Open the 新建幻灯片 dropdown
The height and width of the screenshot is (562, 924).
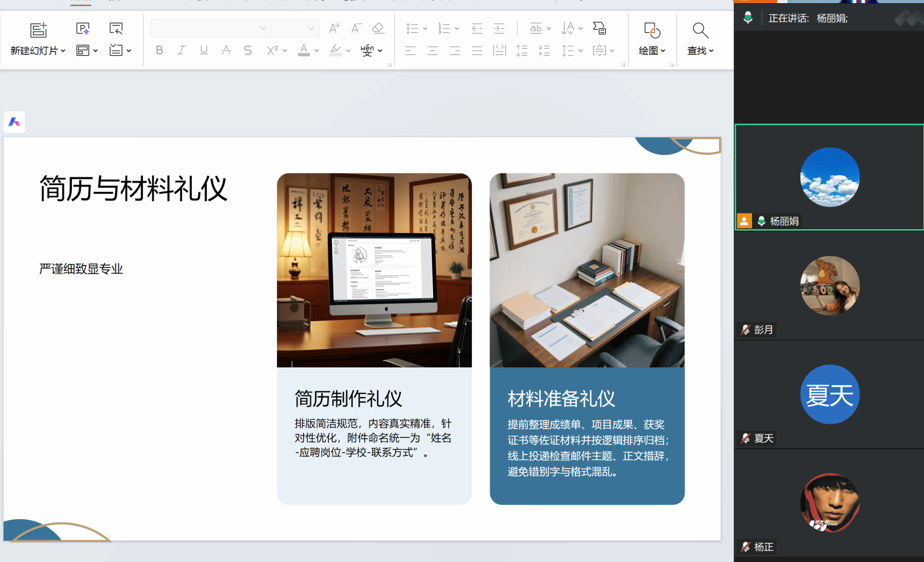(x=38, y=51)
